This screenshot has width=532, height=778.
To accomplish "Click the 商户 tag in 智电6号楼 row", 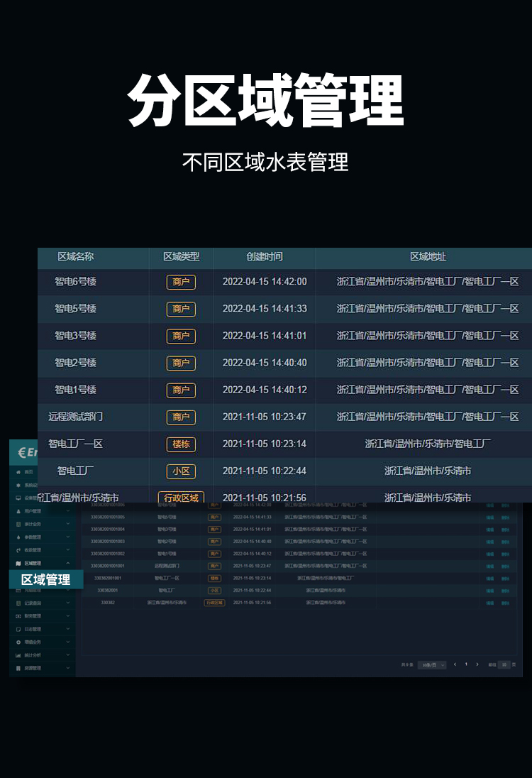I will tap(181, 282).
